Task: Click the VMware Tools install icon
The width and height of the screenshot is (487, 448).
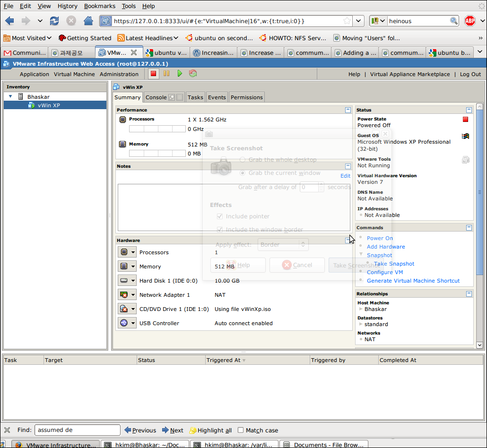Action: click(465, 160)
